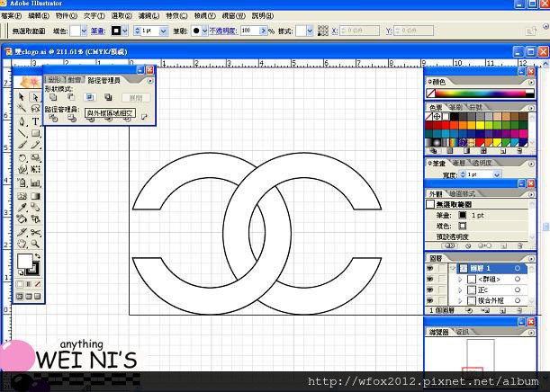Viewport: 550px width, 392px height.
Task: Pick the red swatch in Swatches panel
Action: tap(446, 125)
